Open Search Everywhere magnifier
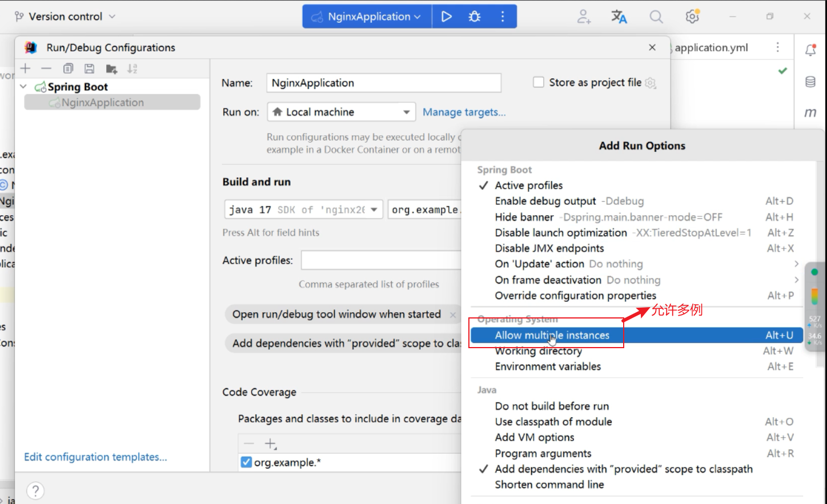The height and width of the screenshot is (504, 827). [x=656, y=17]
